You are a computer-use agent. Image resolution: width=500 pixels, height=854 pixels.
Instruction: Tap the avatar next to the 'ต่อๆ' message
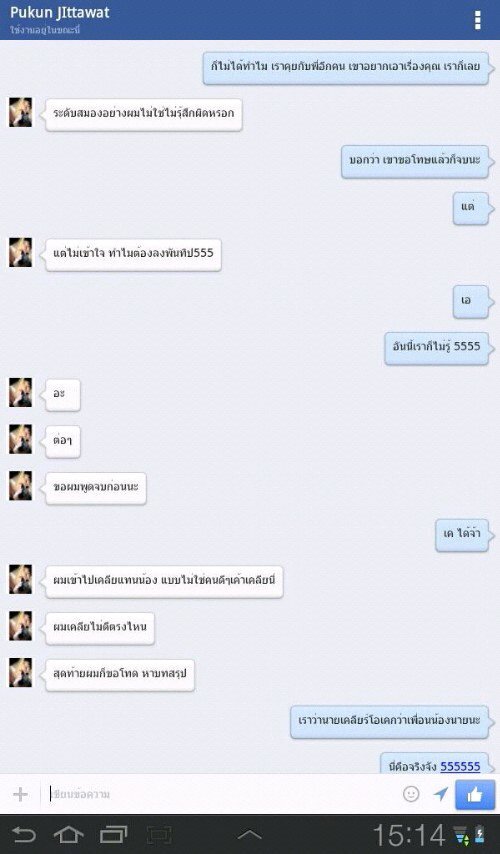click(20, 439)
